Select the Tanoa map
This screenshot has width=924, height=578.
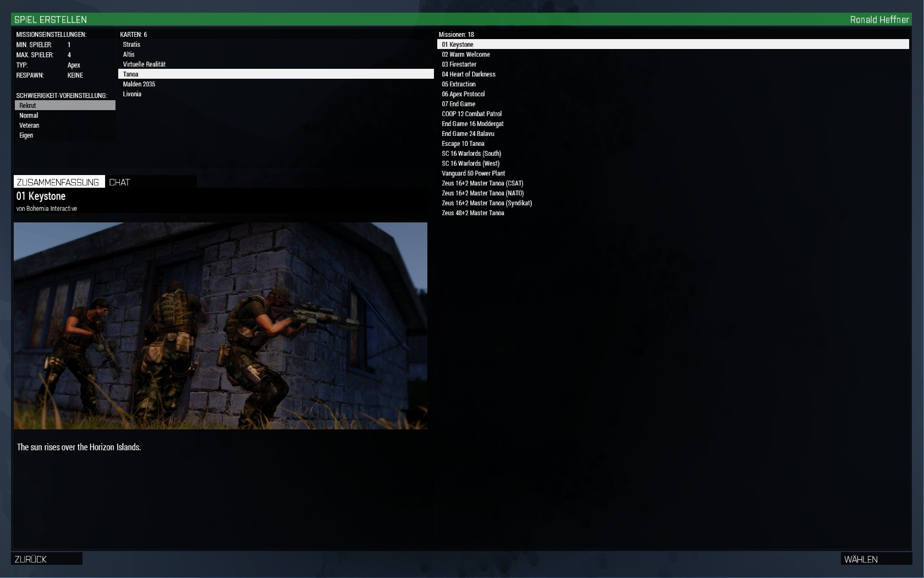[276, 74]
